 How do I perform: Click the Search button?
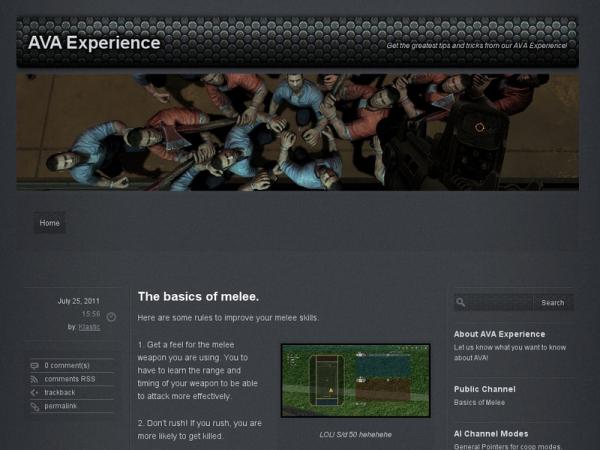tap(553, 303)
